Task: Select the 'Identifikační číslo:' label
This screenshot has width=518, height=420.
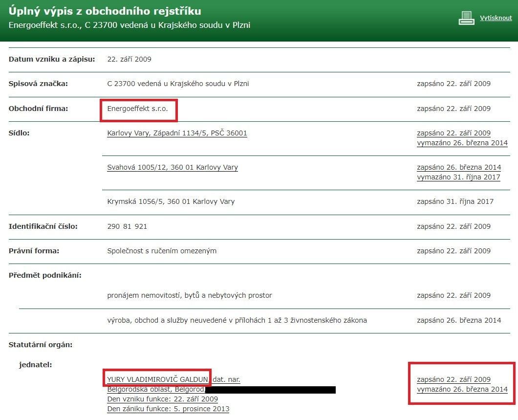Action: [43, 226]
